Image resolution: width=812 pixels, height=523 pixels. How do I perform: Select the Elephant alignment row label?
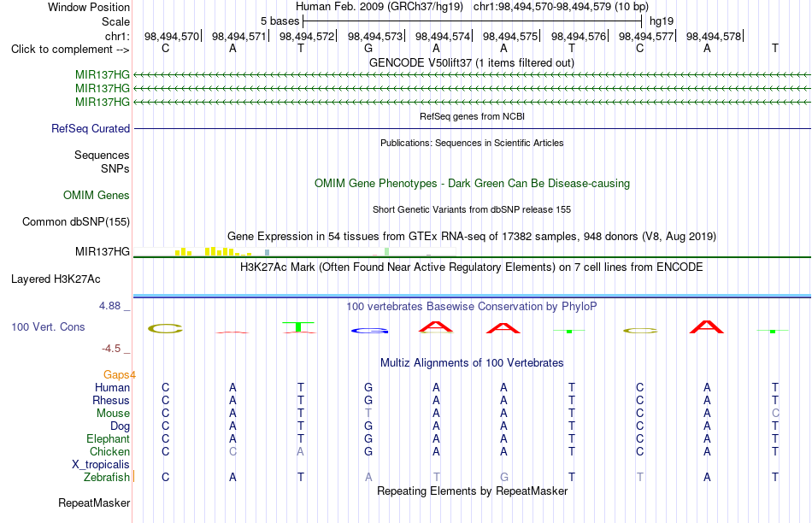point(109,439)
